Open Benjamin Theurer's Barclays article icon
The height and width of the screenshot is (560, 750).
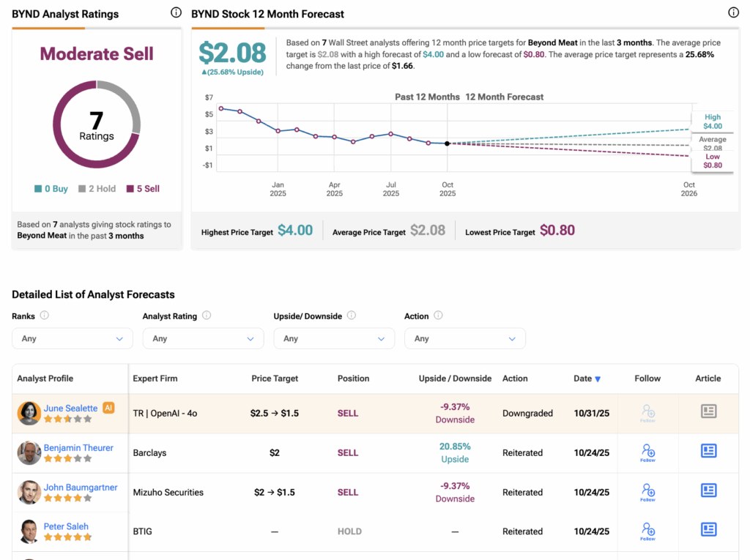click(708, 451)
